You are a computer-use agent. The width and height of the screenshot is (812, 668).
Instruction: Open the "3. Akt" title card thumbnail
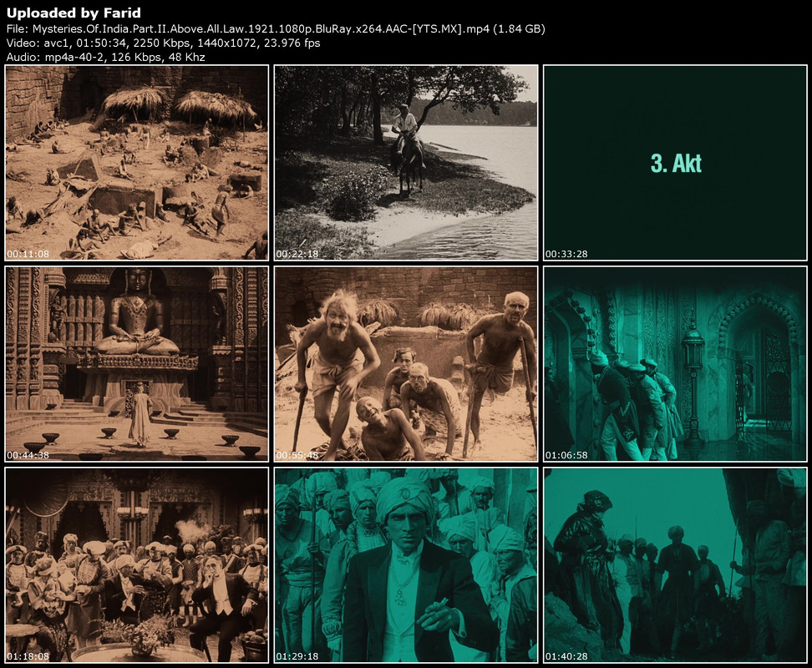point(675,163)
